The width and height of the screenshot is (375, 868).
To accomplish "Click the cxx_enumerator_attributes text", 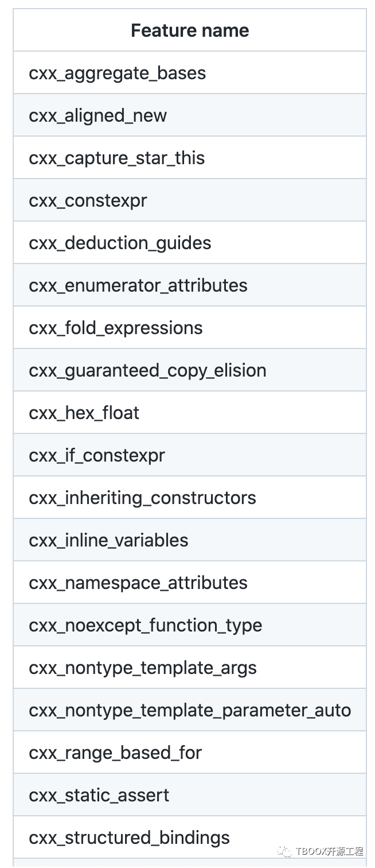I will click(138, 285).
